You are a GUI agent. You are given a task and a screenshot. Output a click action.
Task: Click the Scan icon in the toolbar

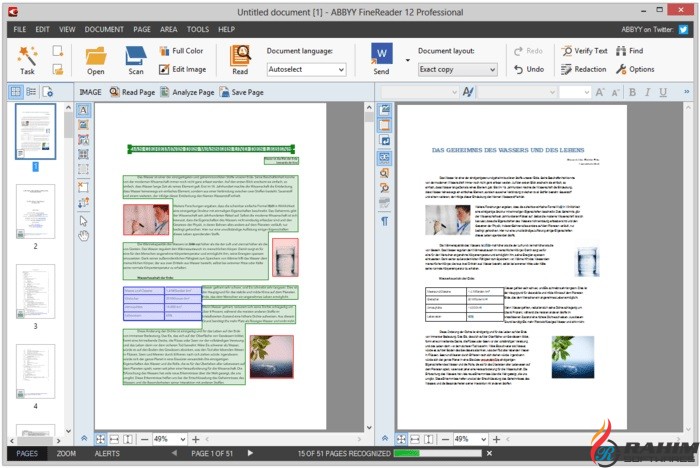point(136,59)
